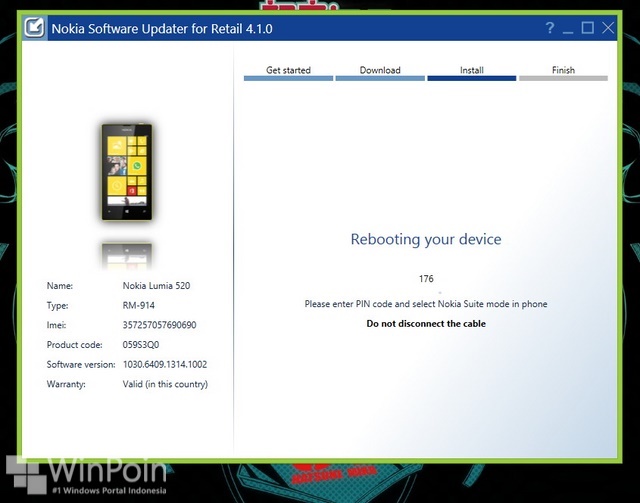This screenshot has width=640, height=503.
Task: Select the Install step tab
Action: click(x=472, y=73)
